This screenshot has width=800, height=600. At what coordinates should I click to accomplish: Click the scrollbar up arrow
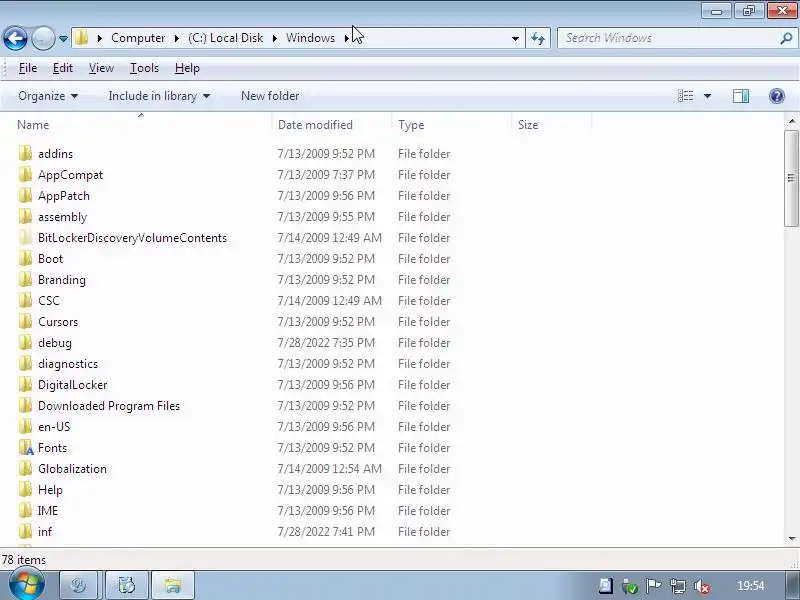tap(791, 121)
